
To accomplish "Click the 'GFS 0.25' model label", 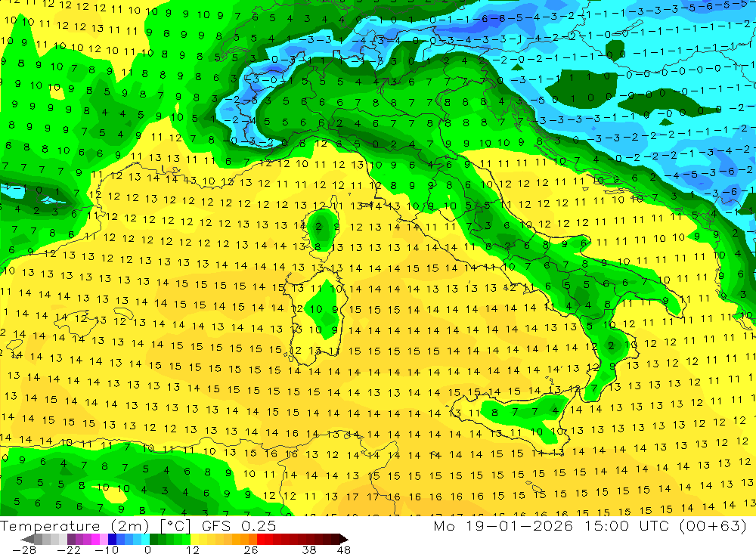I will coord(239,526).
